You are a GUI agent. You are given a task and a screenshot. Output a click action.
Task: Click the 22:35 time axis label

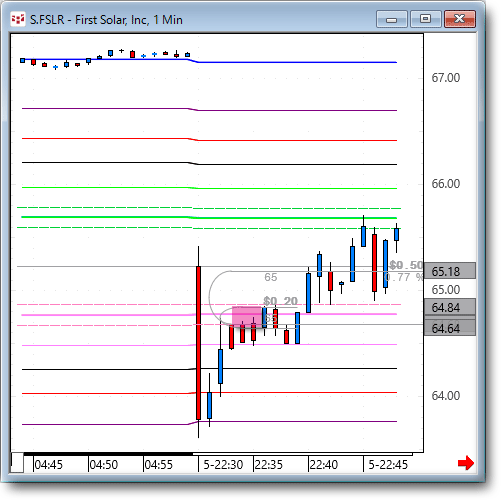269,464
